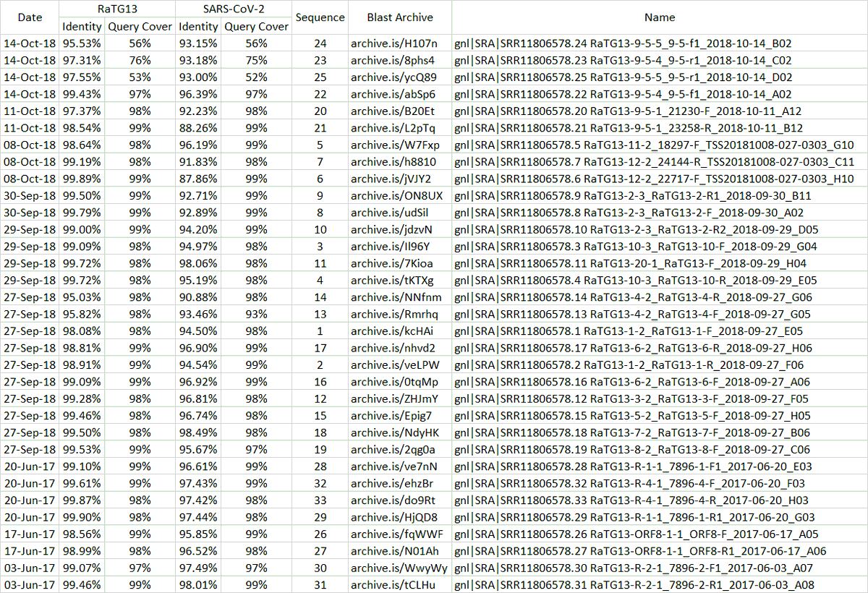Click the archive.is/Epig7 cell
The height and width of the screenshot is (593, 868).
tap(400, 415)
